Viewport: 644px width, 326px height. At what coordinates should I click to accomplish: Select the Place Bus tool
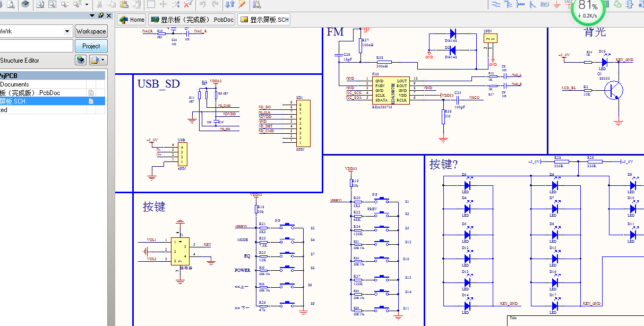(508, 4)
